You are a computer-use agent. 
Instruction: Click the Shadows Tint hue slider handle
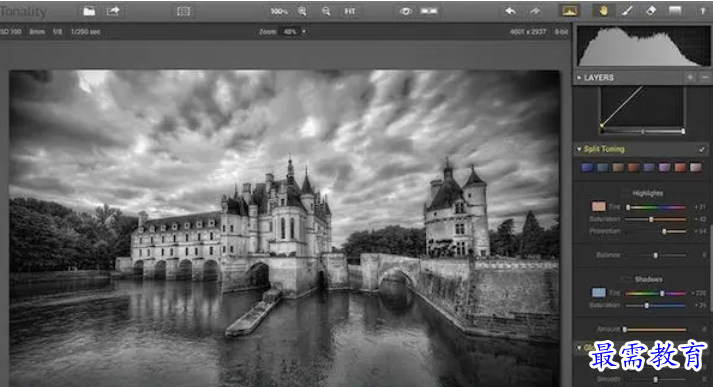662,294
